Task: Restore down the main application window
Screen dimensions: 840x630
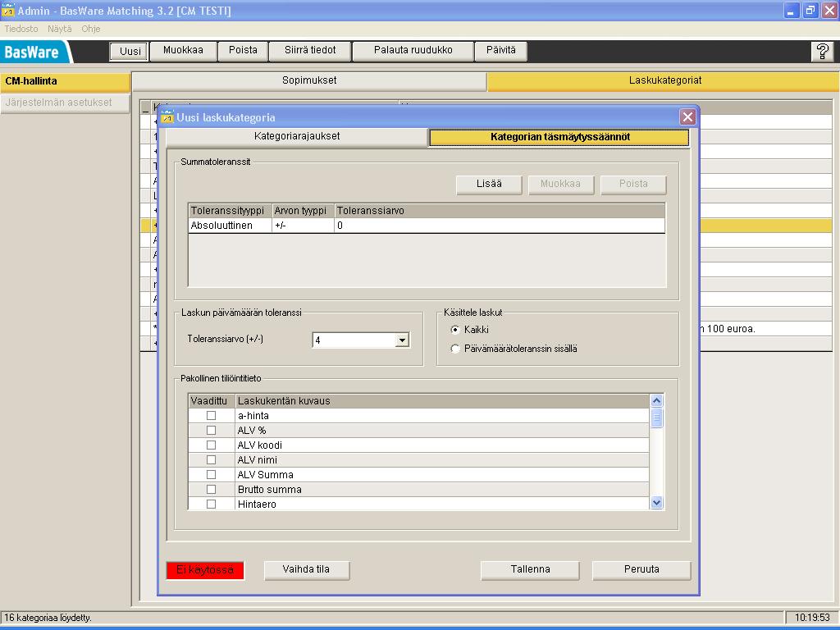Action: pyautogui.click(x=810, y=10)
